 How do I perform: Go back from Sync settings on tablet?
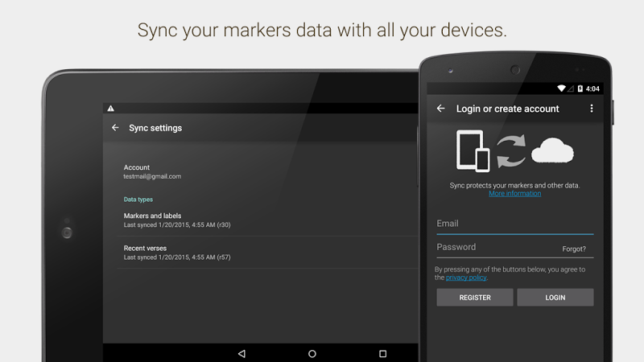point(115,128)
